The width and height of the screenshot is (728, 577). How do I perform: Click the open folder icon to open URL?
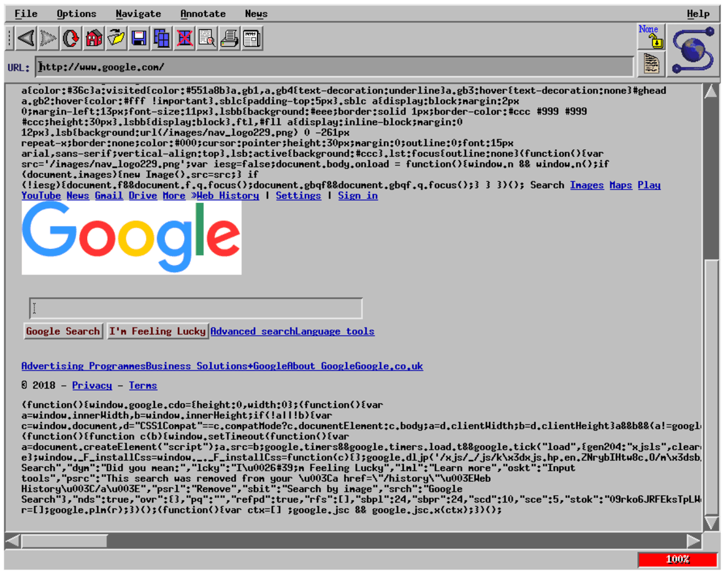[x=116, y=38]
